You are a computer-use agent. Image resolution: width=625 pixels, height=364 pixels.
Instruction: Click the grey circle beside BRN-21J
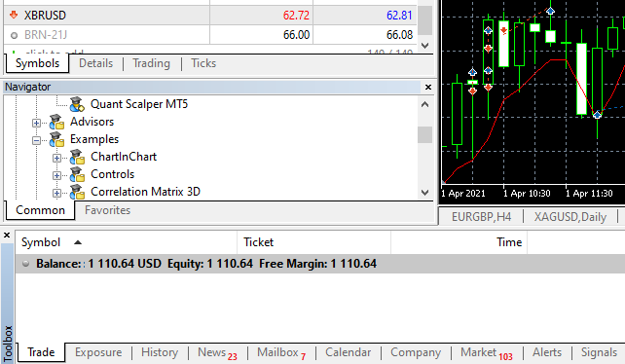coord(14,35)
